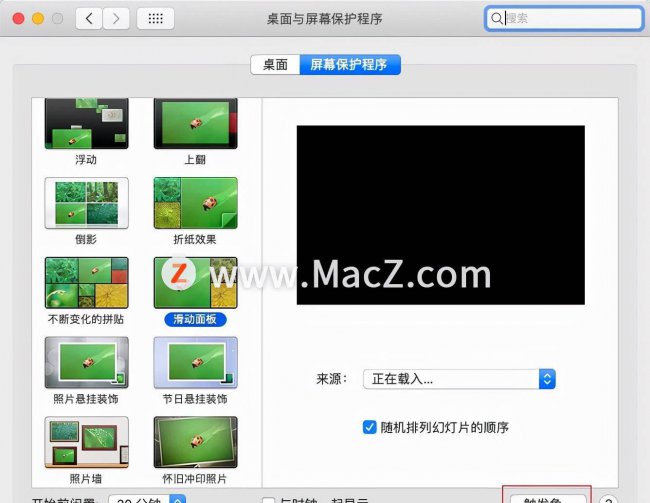The image size is (650, 503).
Task: Click the magnifier icon in search
Action: (496, 18)
